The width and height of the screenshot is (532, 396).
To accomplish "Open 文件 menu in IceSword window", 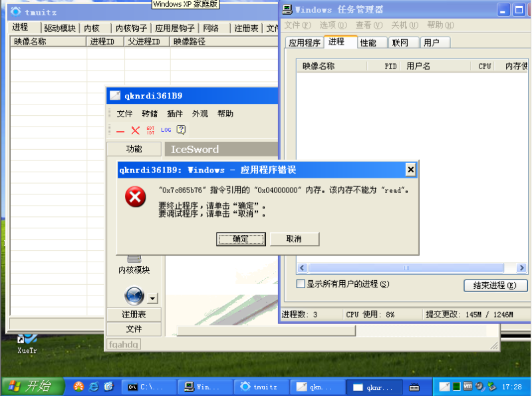I will point(124,113).
